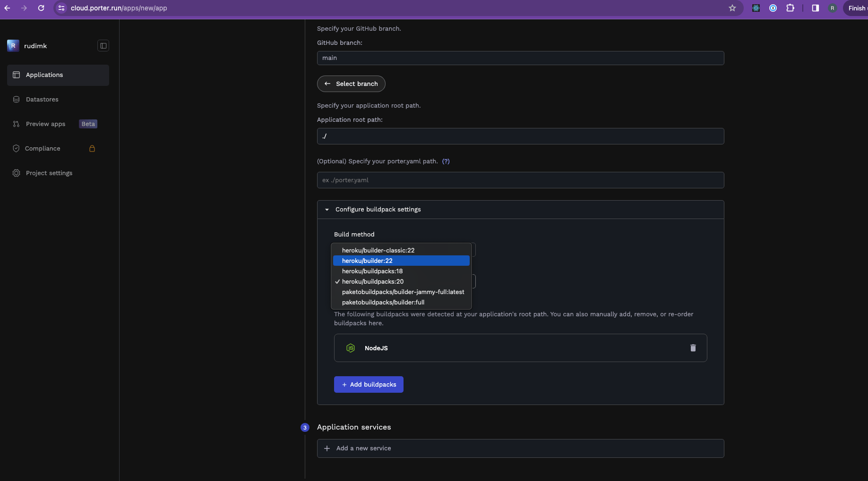The width and height of the screenshot is (868, 481).
Task: Click the Datastores database icon
Action: pos(16,99)
